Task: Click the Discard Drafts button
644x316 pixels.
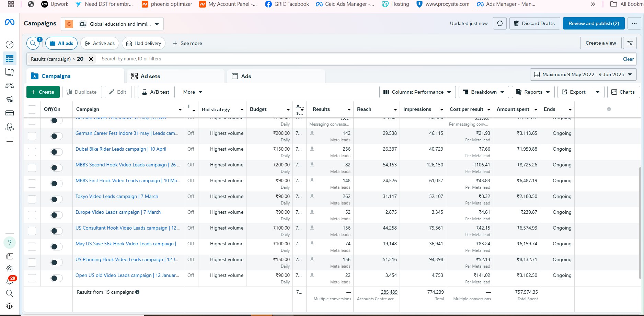Action: pyautogui.click(x=535, y=23)
